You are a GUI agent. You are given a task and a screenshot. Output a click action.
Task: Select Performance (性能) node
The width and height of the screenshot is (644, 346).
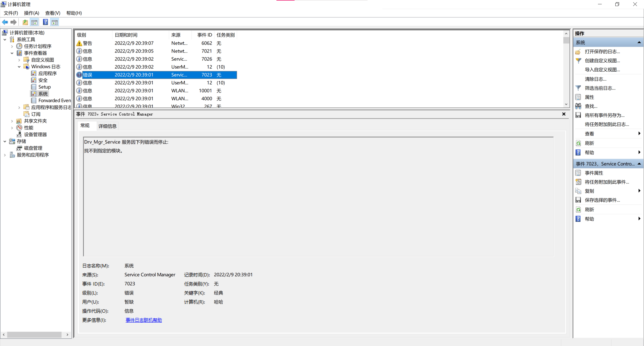[29, 128]
